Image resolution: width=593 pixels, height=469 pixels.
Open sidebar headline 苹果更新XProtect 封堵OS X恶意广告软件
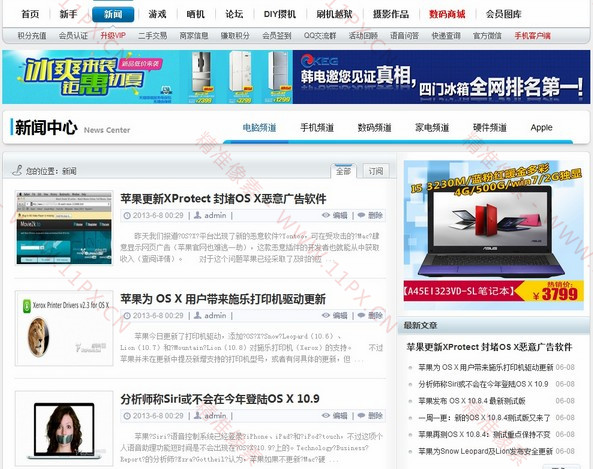489,347
